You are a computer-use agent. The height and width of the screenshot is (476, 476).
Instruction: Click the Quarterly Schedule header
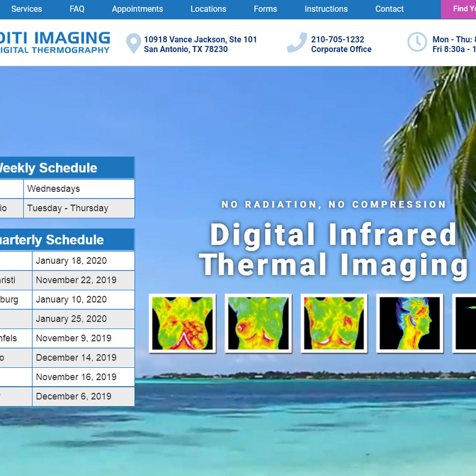pos(67,239)
